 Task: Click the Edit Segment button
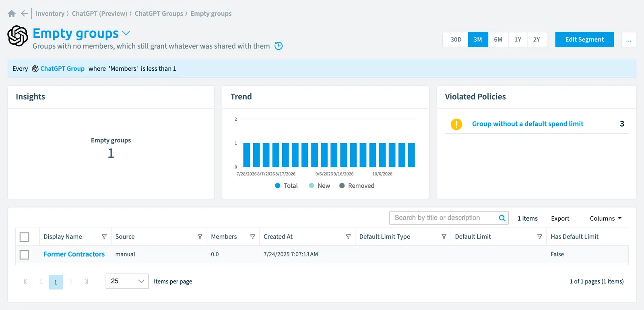point(584,39)
